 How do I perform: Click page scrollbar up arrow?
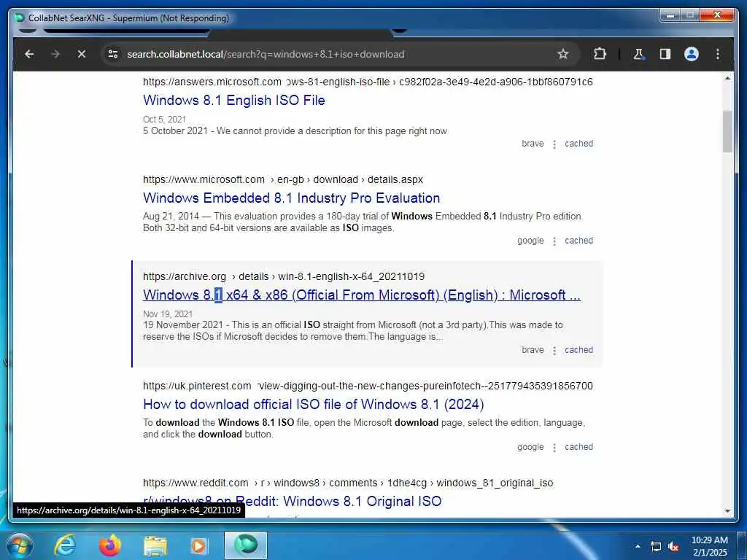pyautogui.click(x=727, y=78)
